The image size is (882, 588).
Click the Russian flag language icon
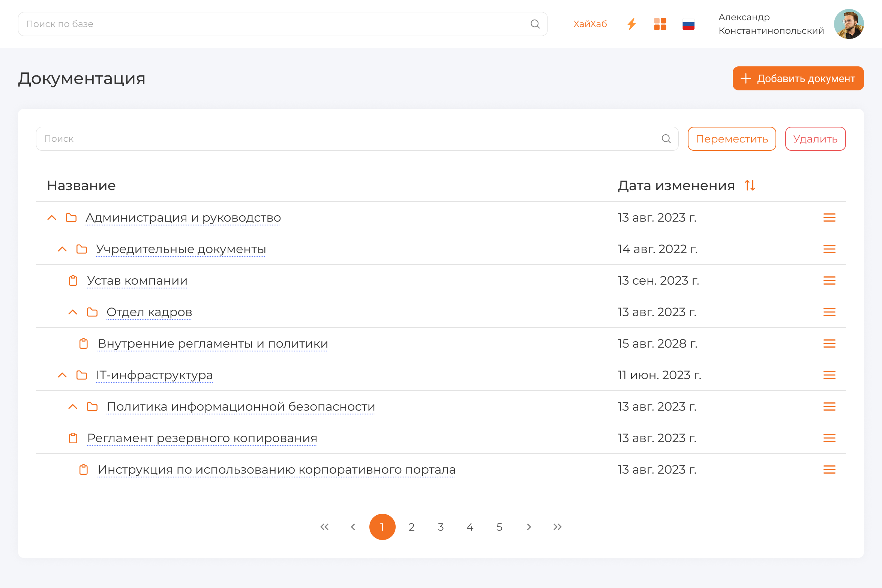(688, 24)
